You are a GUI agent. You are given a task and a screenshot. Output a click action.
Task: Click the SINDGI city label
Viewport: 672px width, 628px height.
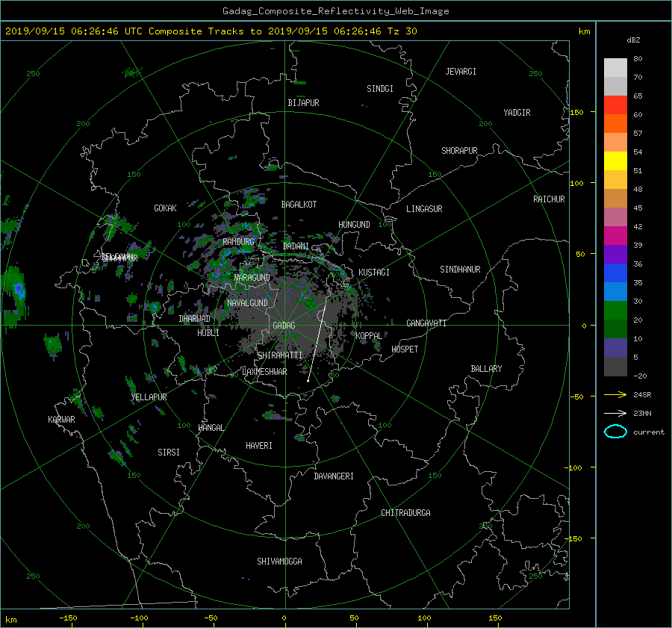[x=380, y=89]
